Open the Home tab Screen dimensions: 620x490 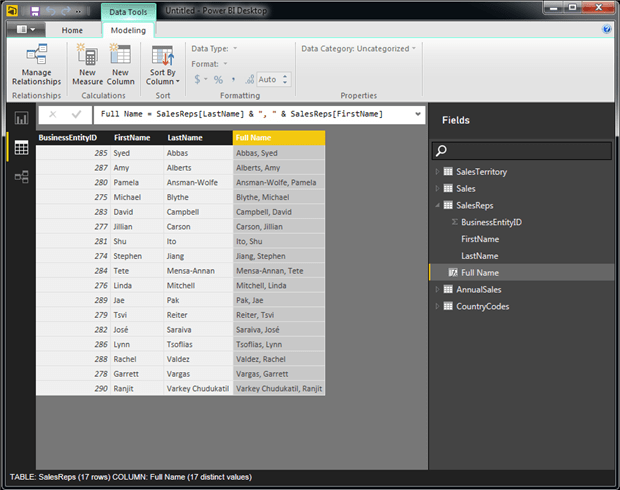point(72,30)
